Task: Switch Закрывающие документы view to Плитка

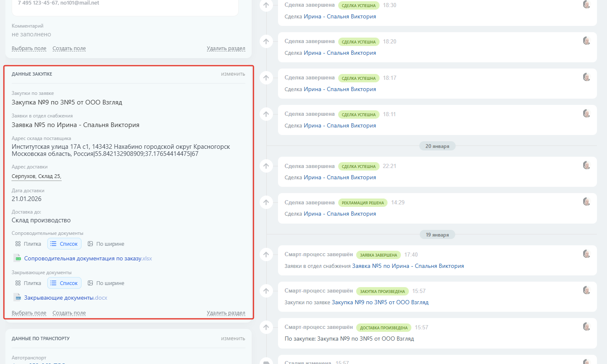Action: coord(28,283)
